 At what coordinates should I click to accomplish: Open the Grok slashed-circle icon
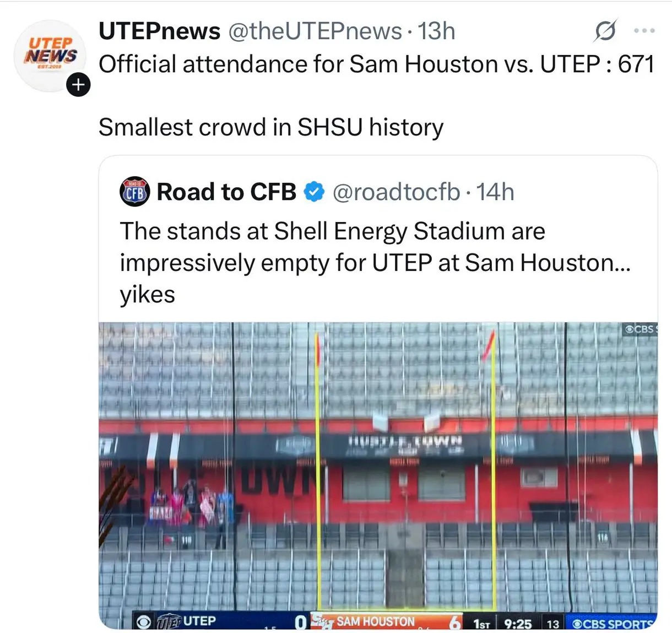pyautogui.click(x=605, y=31)
